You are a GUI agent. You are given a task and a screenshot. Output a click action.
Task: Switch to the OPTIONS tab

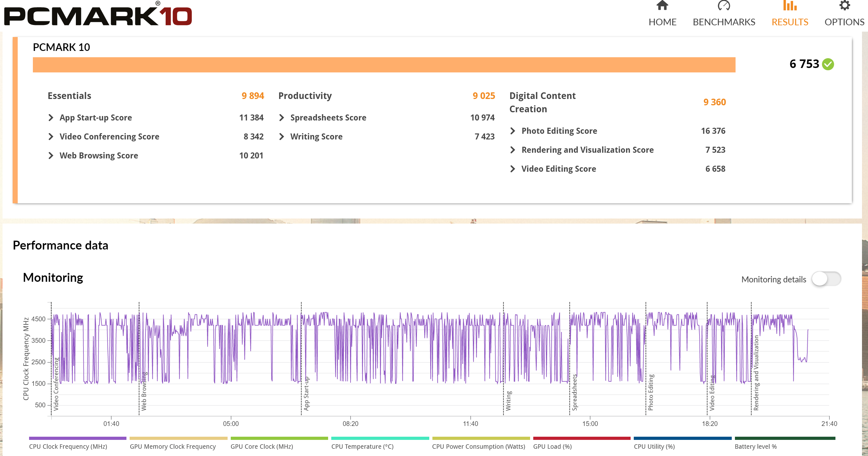(x=844, y=22)
